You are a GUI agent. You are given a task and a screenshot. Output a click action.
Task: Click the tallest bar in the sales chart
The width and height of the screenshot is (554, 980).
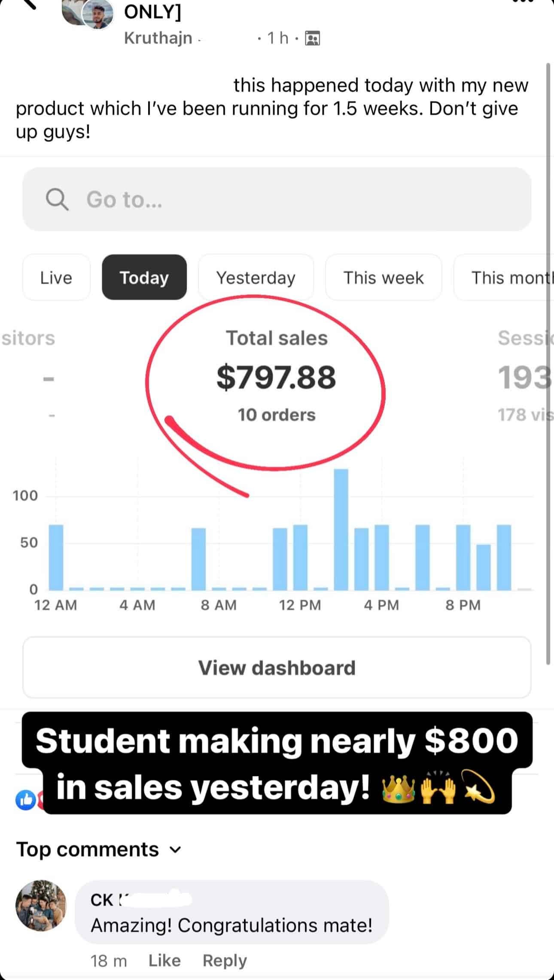[341, 529]
